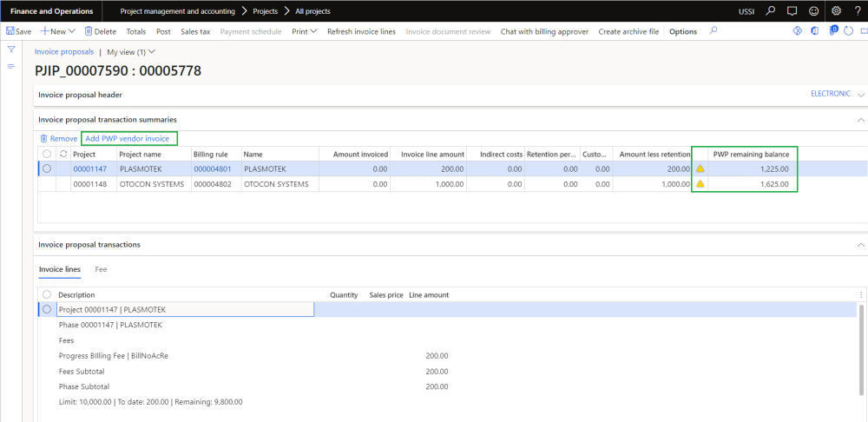Open the My view (1) dropdown
Screen dimensions: 868x422
click(131, 52)
